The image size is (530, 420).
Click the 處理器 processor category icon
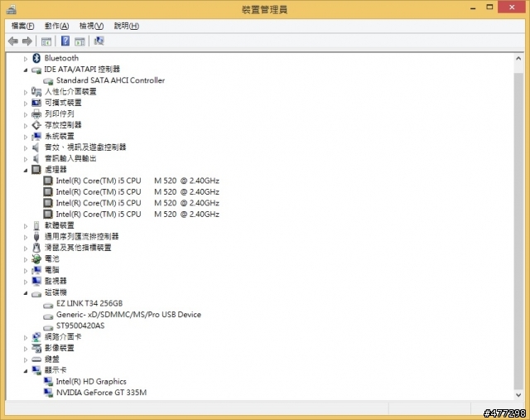point(36,170)
